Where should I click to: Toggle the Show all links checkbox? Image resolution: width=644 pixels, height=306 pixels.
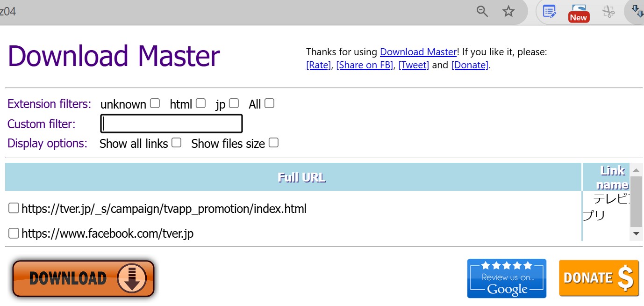[x=176, y=143]
